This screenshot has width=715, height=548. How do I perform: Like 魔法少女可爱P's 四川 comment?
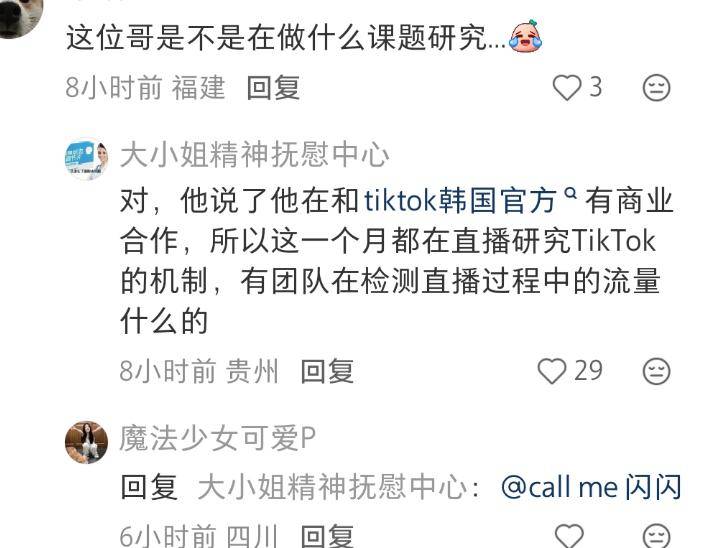[570, 536]
